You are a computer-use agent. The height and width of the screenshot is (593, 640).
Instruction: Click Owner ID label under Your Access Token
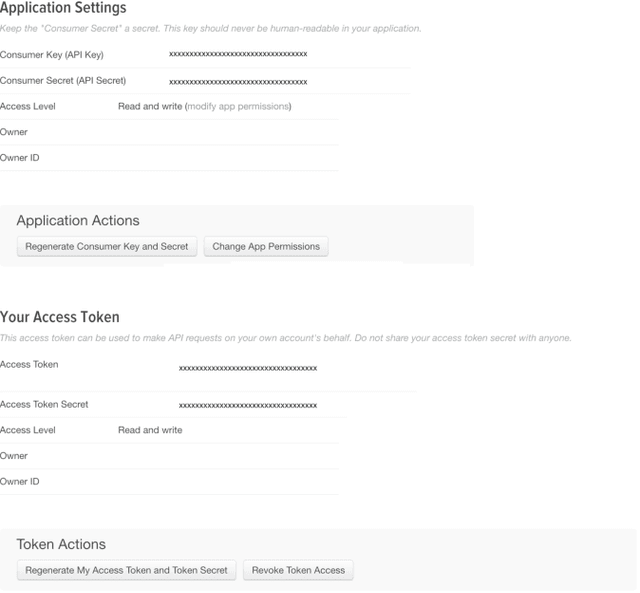tap(20, 482)
